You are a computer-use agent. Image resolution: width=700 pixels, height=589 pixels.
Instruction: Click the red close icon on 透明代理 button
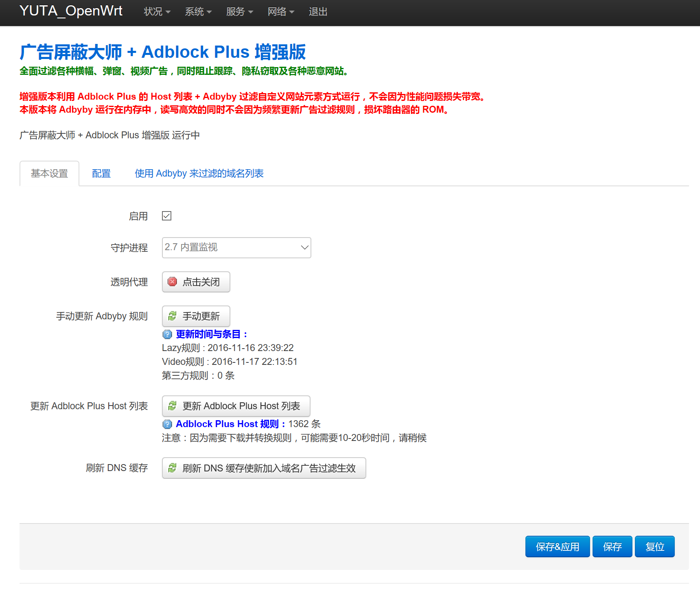click(x=172, y=282)
